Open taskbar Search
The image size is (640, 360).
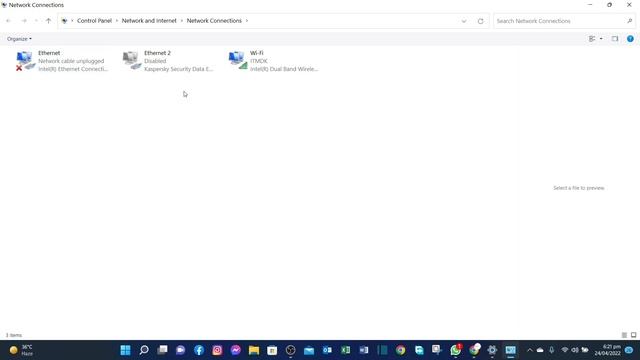pos(144,350)
